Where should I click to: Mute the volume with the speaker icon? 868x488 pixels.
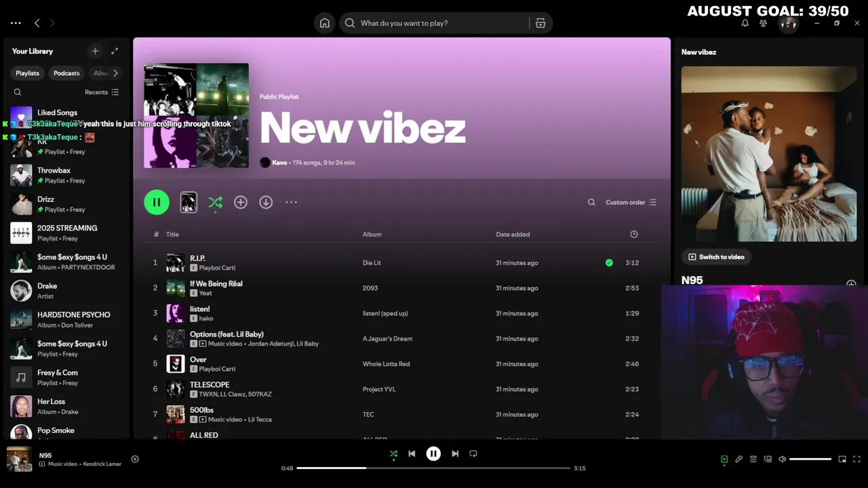click(x=782, y=459)
